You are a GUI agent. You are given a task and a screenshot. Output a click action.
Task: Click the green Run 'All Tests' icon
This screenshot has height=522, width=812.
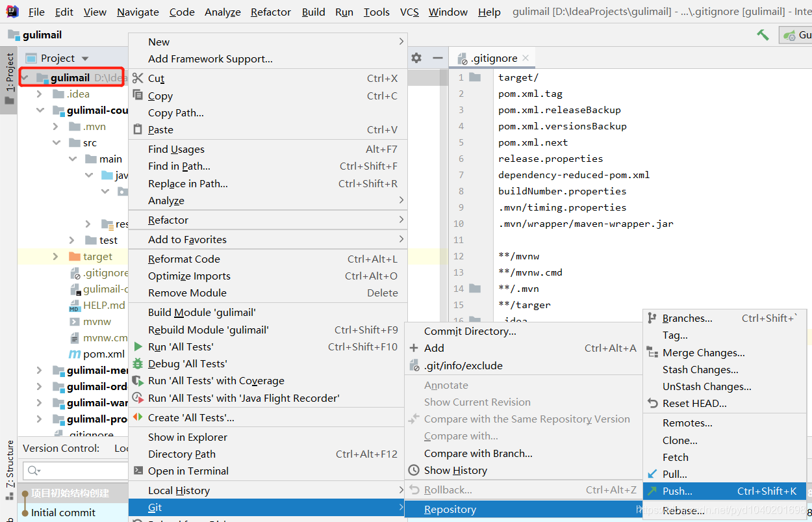(137, 346)
